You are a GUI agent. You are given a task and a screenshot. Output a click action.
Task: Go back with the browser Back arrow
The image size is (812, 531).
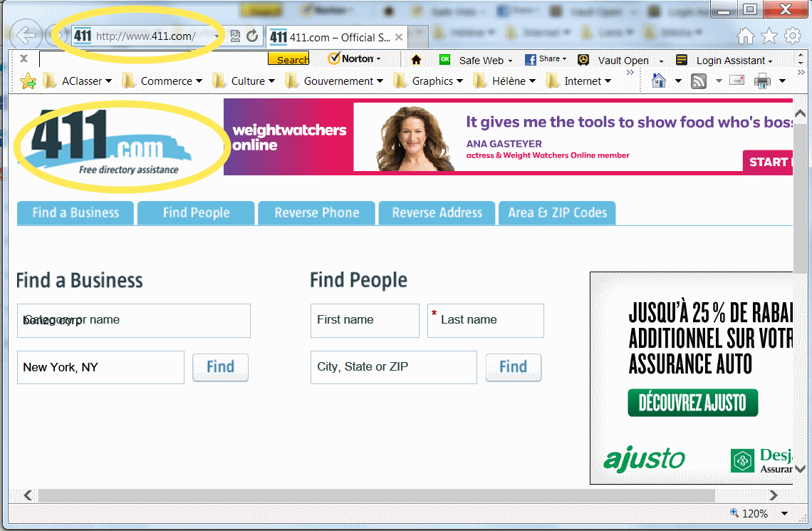click(x=26, y=35)
